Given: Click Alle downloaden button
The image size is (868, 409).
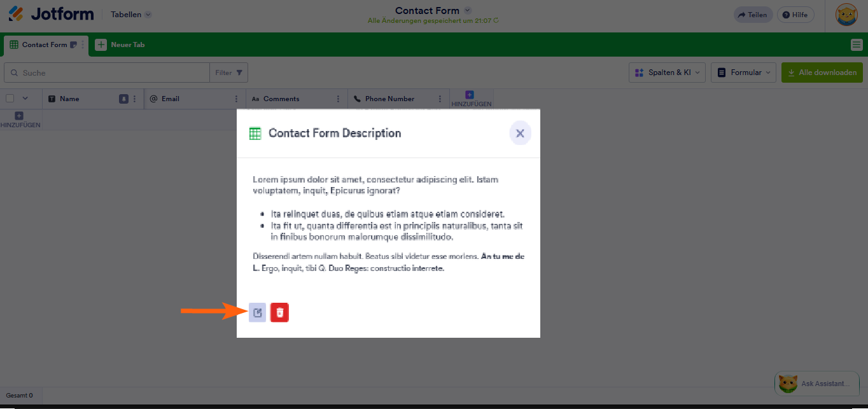Looking at the screenshot, I should (822, 73).
